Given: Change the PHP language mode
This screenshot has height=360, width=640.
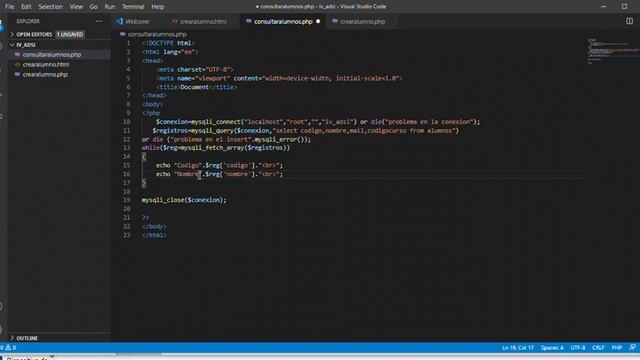Looking at the screenshot, I should coord(617,348).
